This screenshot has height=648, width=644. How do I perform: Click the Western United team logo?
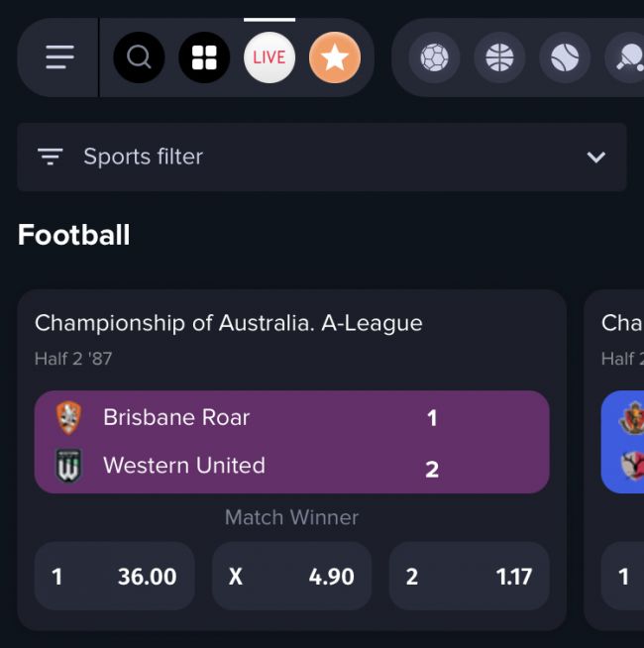pos(68,466)
